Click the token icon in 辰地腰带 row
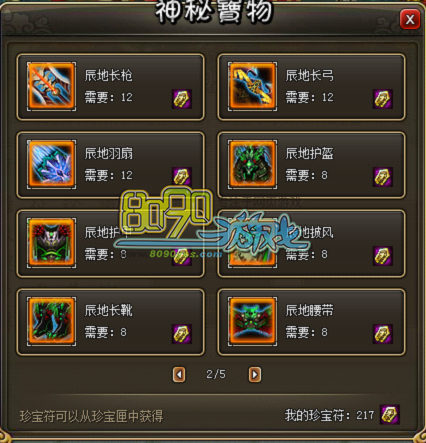Screen dimensions: 426x443 pyautogui.click(x=383, y=334)
